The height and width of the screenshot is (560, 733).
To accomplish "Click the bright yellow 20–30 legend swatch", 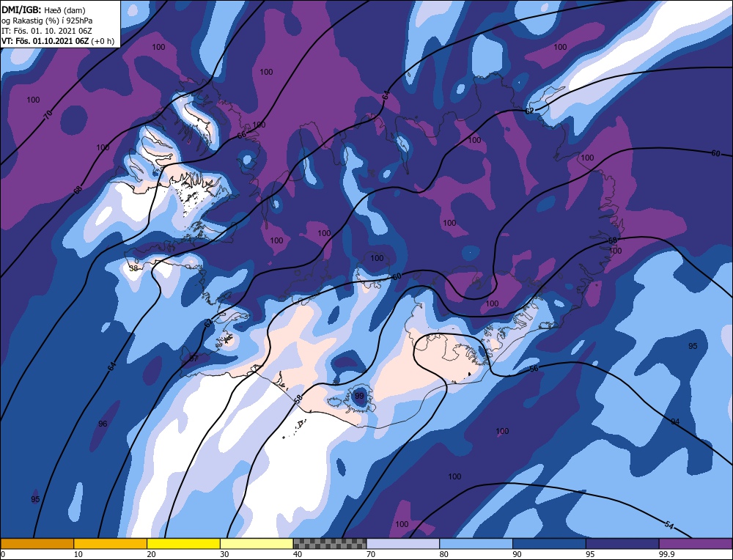I will coord(183,543).
